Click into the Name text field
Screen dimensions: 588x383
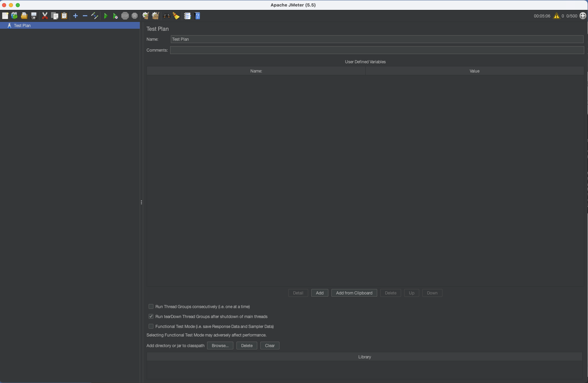pos(377,39)
